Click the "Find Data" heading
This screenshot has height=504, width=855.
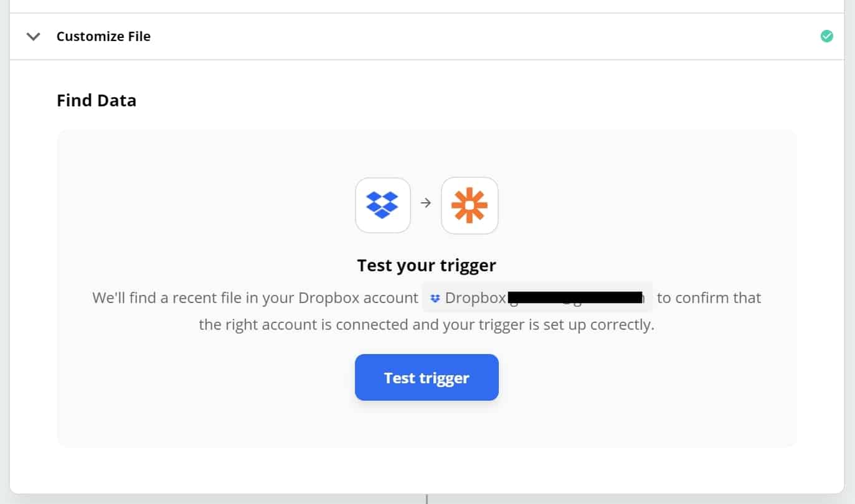point(97,101)
